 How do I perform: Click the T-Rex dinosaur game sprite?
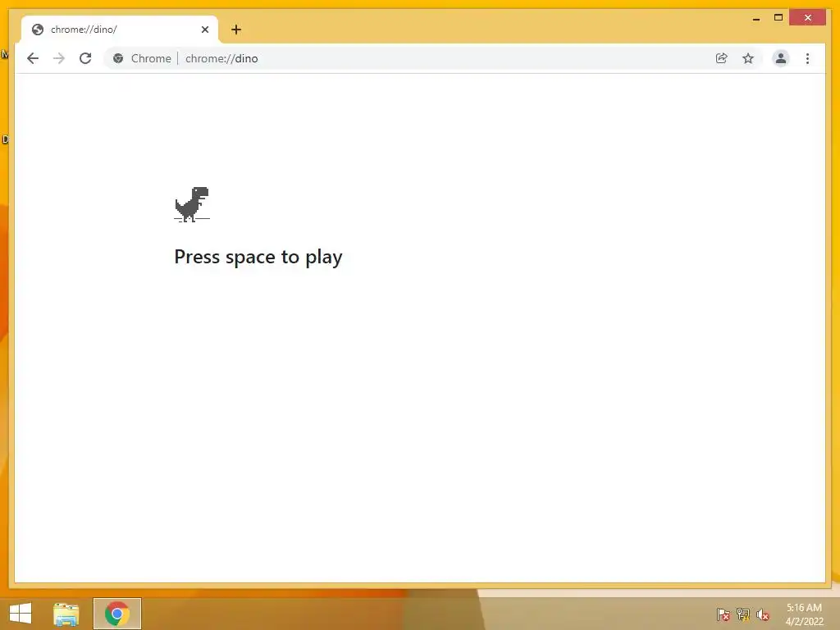(192, 204)
